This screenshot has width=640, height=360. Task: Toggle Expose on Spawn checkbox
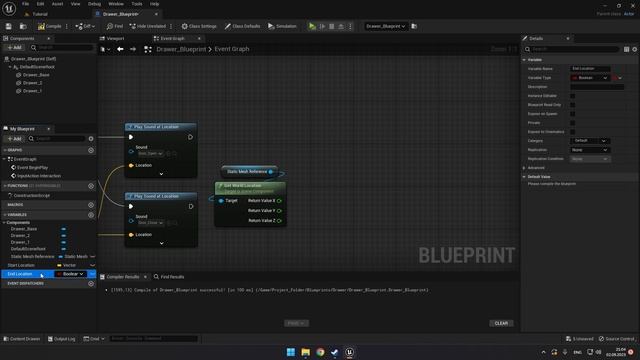pyautogui.click(x=573, y=114)
